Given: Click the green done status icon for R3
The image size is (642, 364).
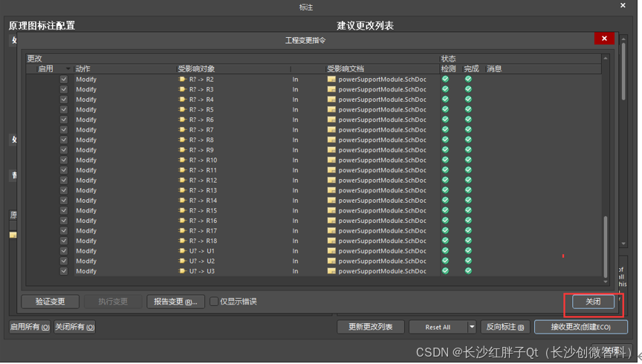Looking at the screenshot, I should tap(468, 89).
